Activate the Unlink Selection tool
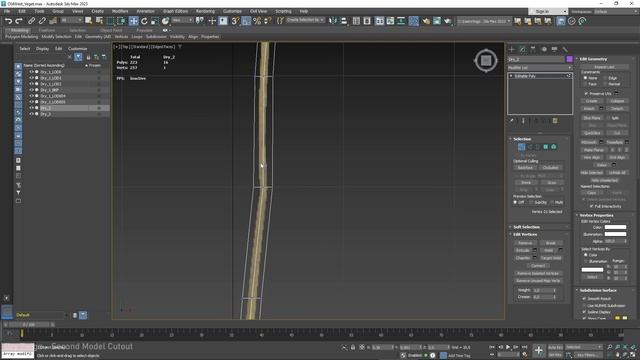640x360 pixels. [x=42, y=21]
